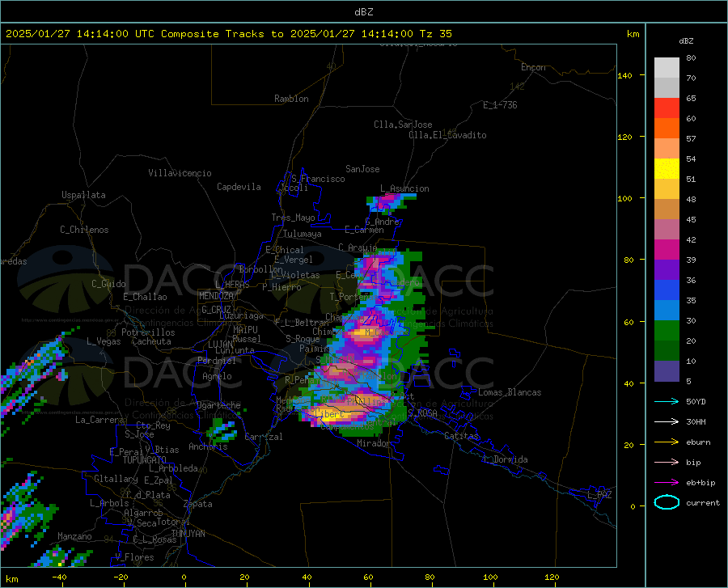728x588 pixels.
Task: Click the C_Chilenos label
Action: coord(84,229)
